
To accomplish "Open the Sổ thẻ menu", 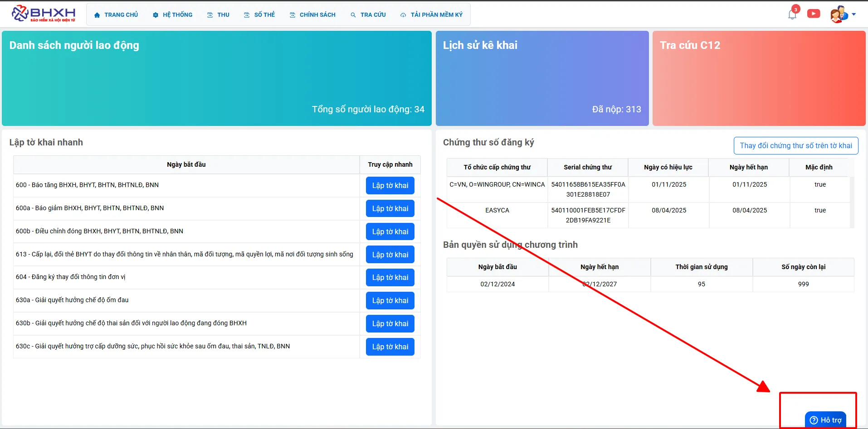I will click(259, 15).
